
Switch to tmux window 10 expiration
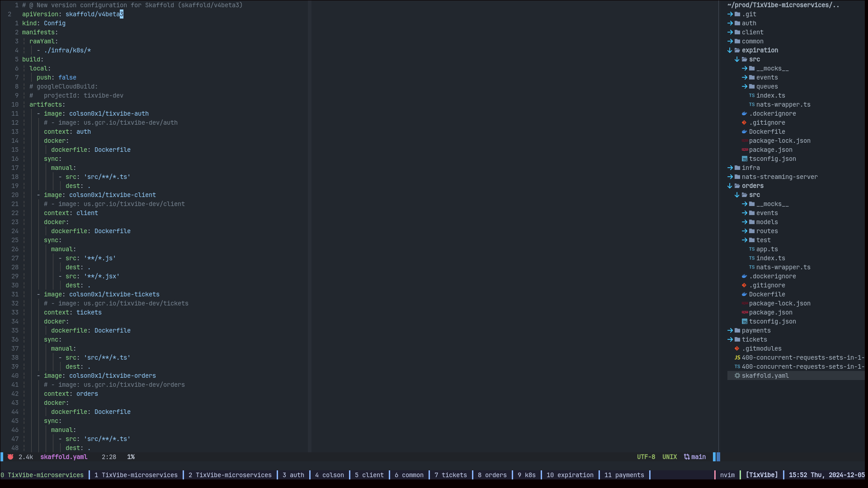tap(570, 475)
